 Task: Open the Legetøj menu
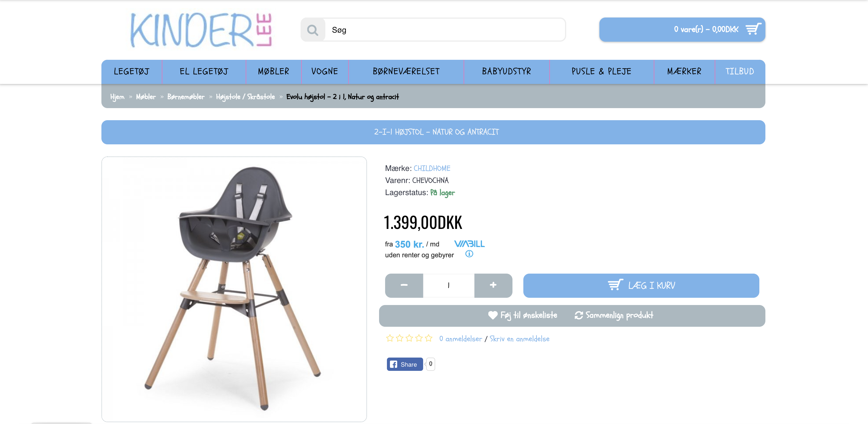pos(131,72)
